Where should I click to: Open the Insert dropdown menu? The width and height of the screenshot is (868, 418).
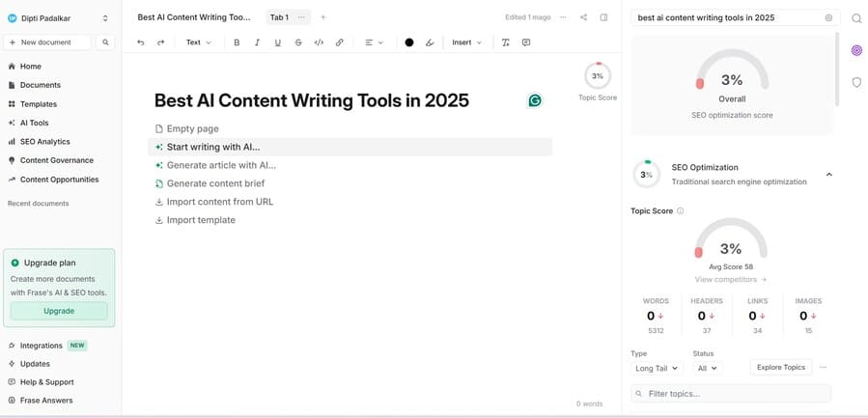[x=466, y=42]
